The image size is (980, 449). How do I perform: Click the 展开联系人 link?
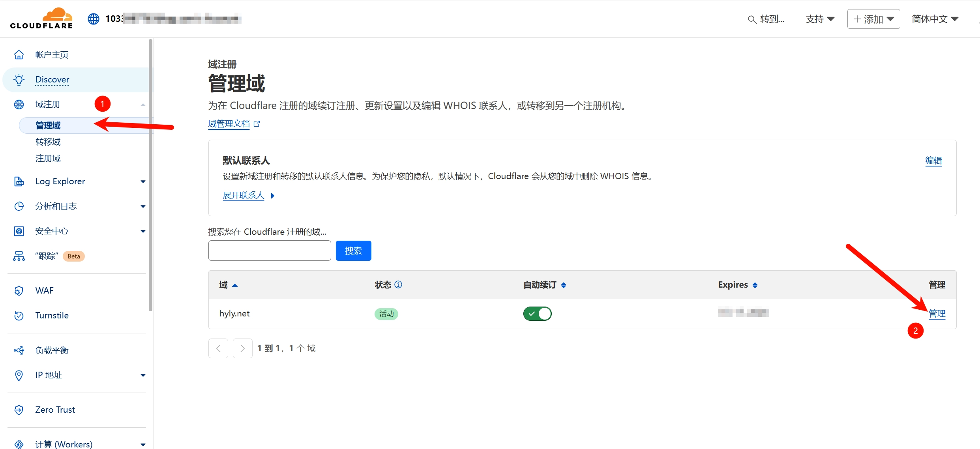[244, 195]
